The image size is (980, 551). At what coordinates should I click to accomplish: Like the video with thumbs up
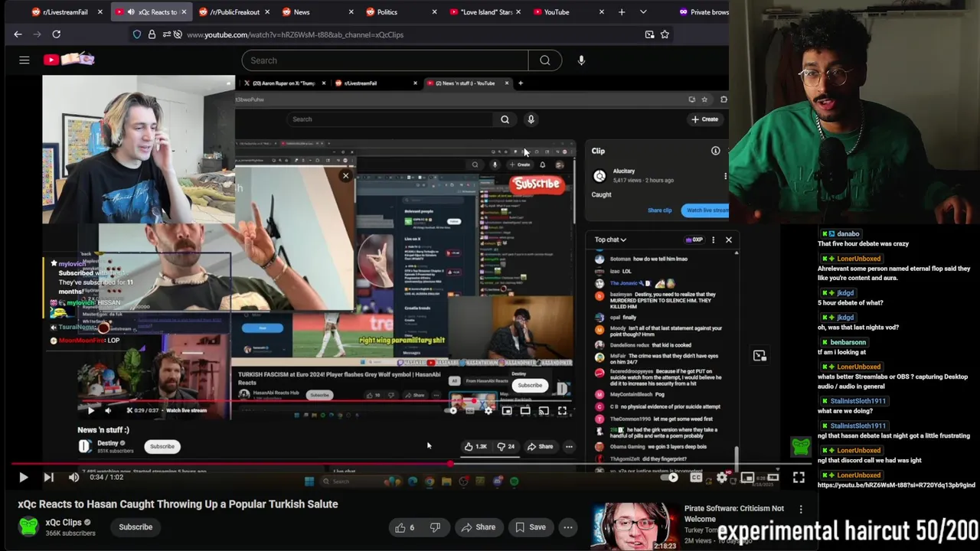[405, 527]
